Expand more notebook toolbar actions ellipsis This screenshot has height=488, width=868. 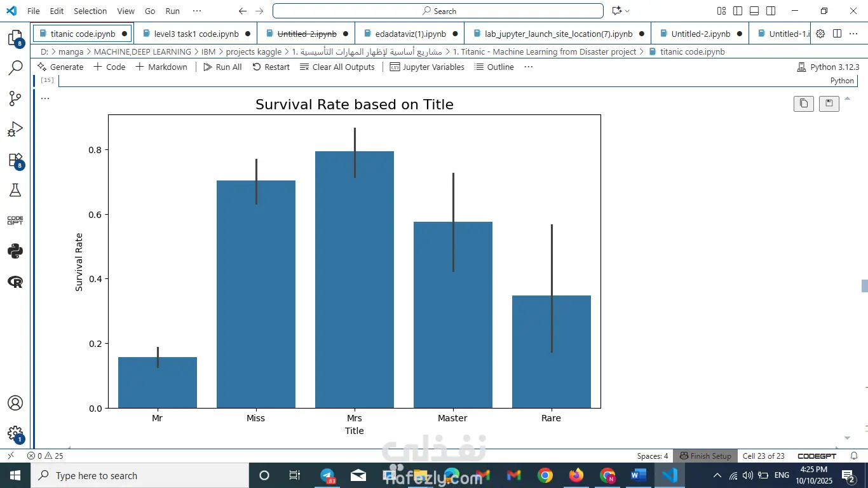pos(529,67)
